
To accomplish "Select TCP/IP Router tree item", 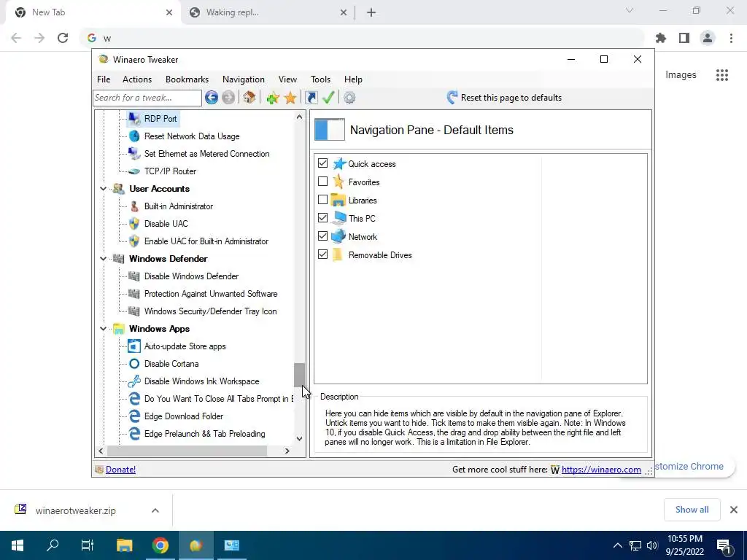I will (x=170, y=171).
